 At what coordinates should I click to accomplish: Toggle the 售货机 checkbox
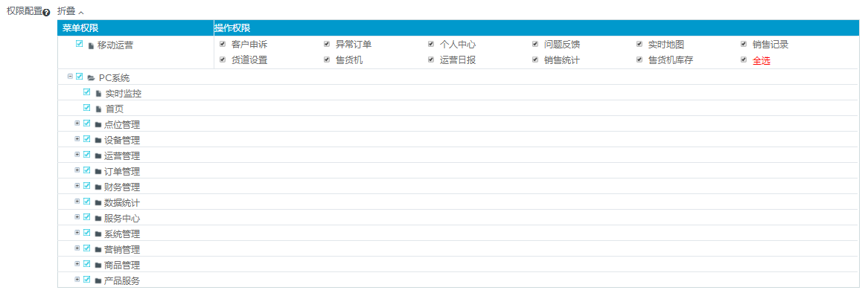click(327, 59)
